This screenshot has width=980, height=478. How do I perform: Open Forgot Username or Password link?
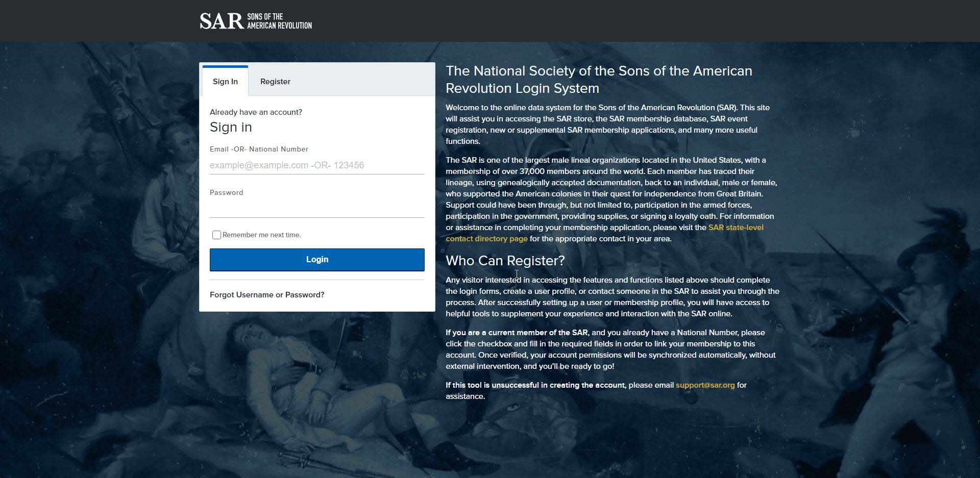click(267, 295)
